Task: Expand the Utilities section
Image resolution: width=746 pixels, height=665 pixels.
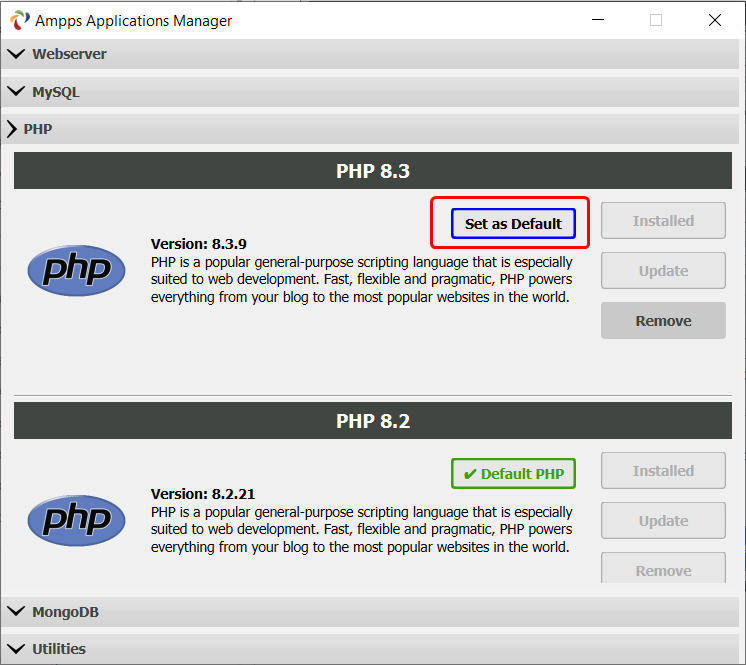Action: click(370, 649)
